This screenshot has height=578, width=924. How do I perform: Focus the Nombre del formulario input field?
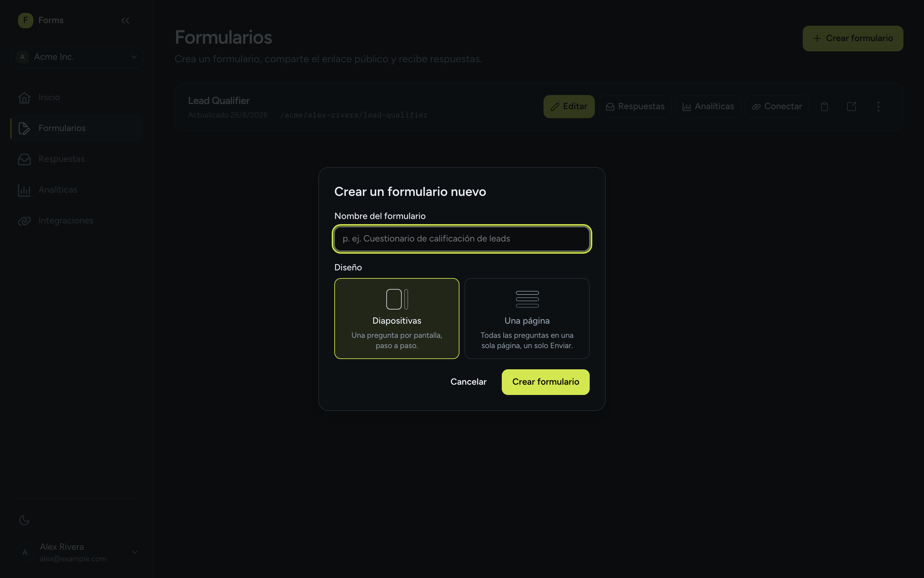462,239
